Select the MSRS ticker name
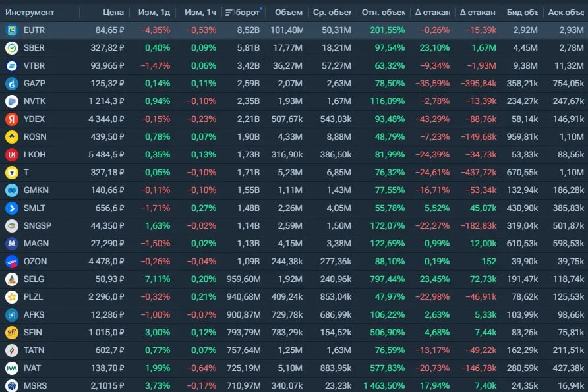 (35, 385)
